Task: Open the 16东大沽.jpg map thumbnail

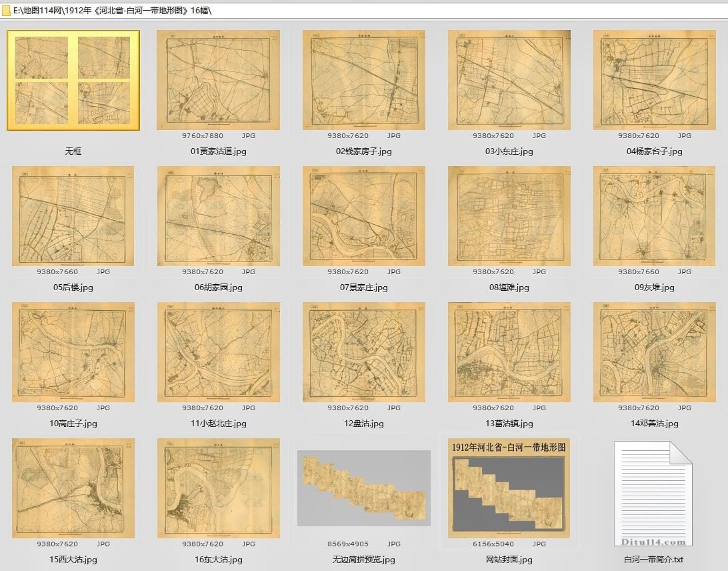Action: tap(218, 488)
